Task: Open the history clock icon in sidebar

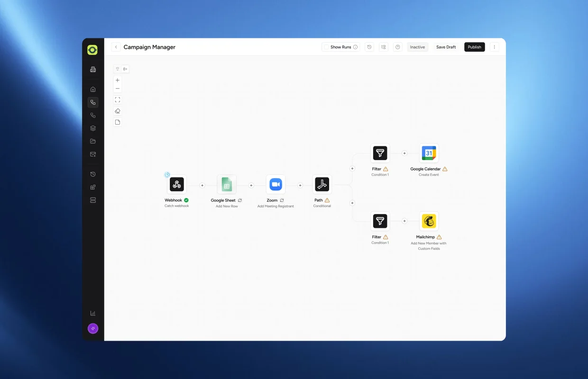Action: pos(93,174)
